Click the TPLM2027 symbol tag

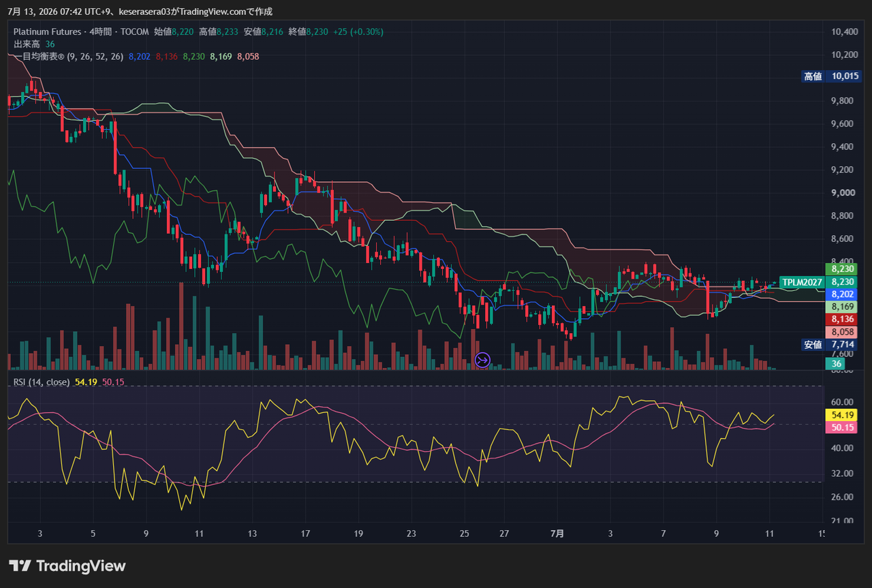[802, 282]
